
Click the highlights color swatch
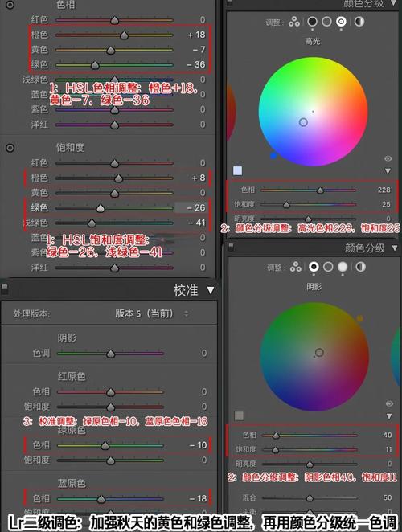(x=238, y=170)
